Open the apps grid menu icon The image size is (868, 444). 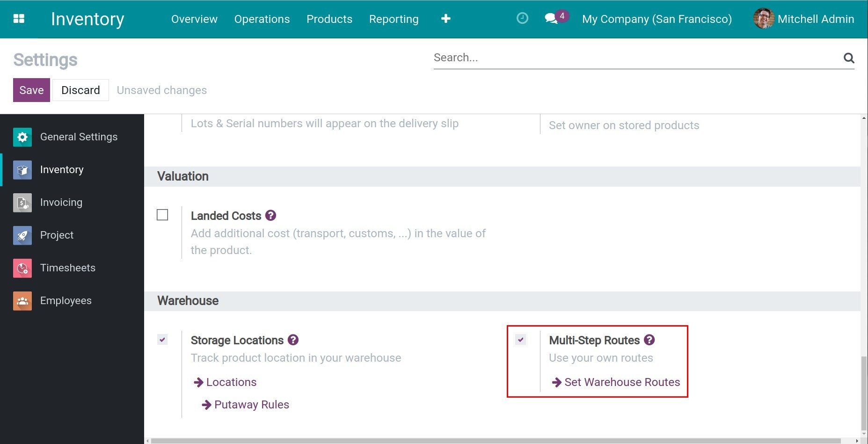19,19
